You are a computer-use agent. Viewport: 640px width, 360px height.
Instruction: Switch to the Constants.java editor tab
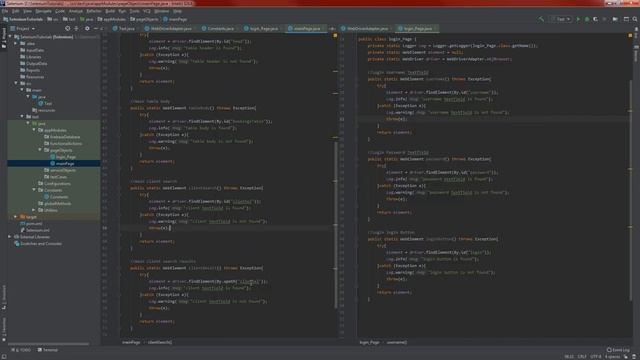(219, 29)
